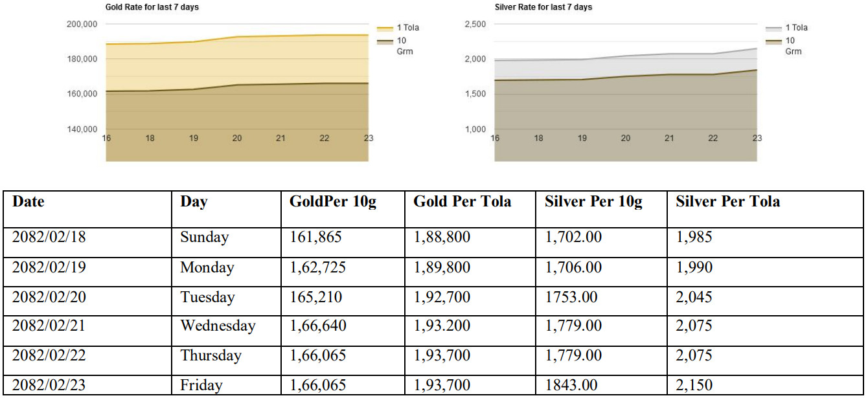Click the silver 10 Grm legend swatch
Image resolution: width=868 pixels, height=398 pixels.
(773, 41)
